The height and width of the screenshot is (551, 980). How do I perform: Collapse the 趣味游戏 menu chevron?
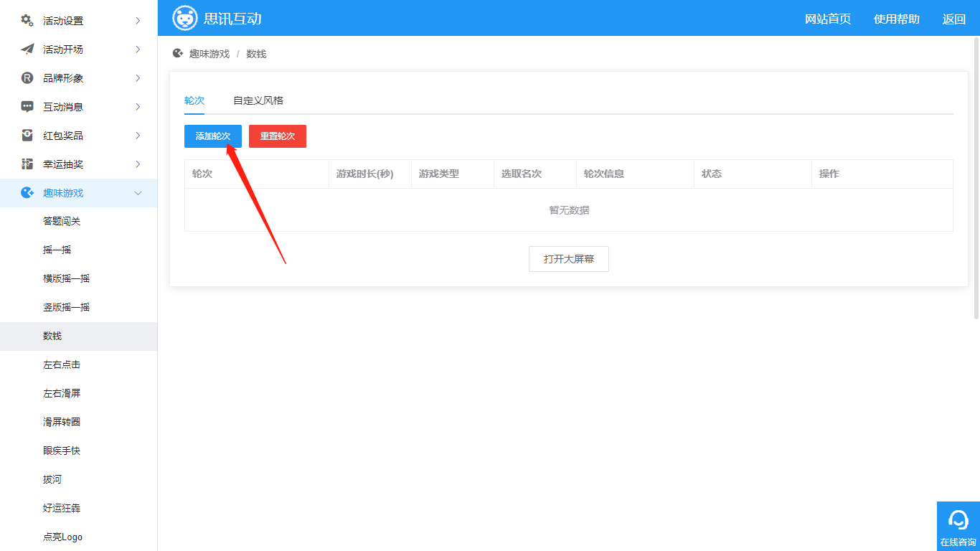[138, 192]
